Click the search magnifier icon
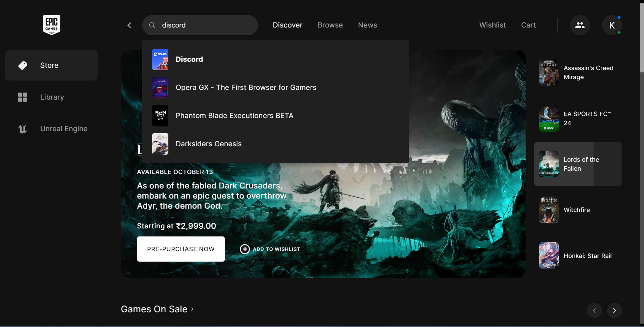Image resolution: width=644 pixels, height=327 pixels. 152,25
